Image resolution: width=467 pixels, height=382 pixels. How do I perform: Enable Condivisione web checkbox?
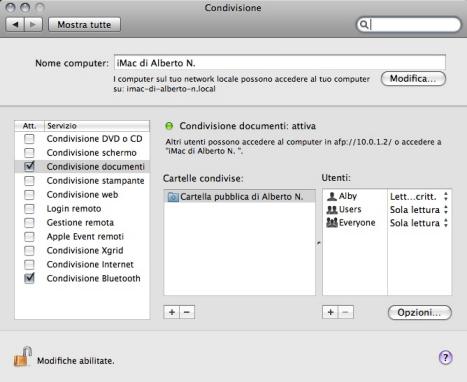click(x=29, y=195)
